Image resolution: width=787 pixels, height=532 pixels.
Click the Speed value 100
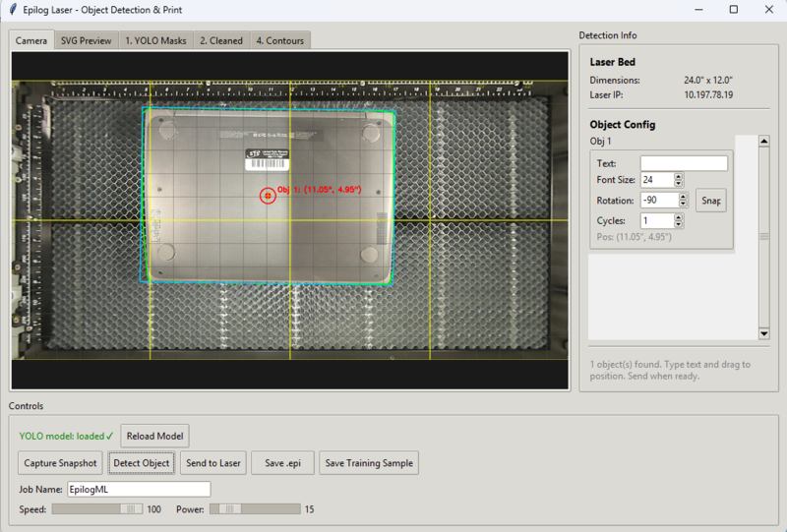[x=154, y=509]
